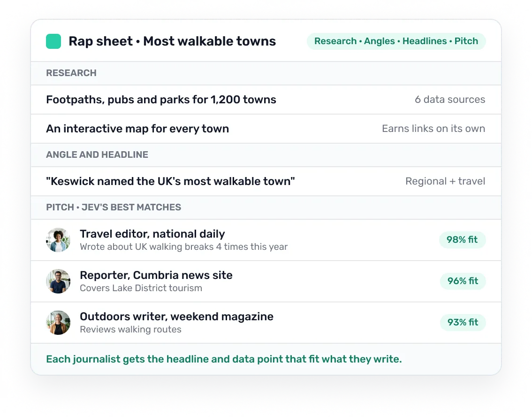
Task: Click the 96% fit badge
Action: [x=463, y=281]
